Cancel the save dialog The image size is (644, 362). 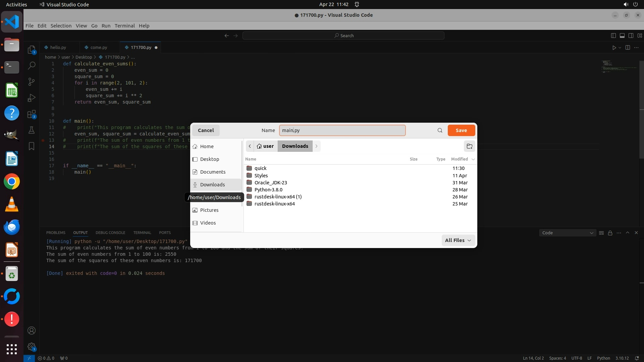[x=206, y=130]
